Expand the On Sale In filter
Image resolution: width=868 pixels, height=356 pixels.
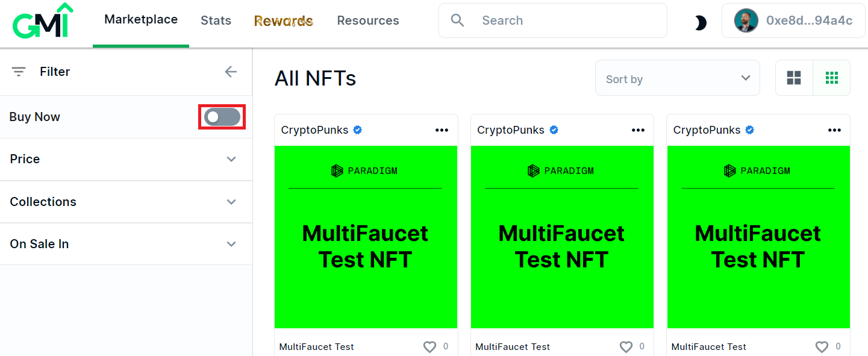pyautogui.click(x=126, y=244)
